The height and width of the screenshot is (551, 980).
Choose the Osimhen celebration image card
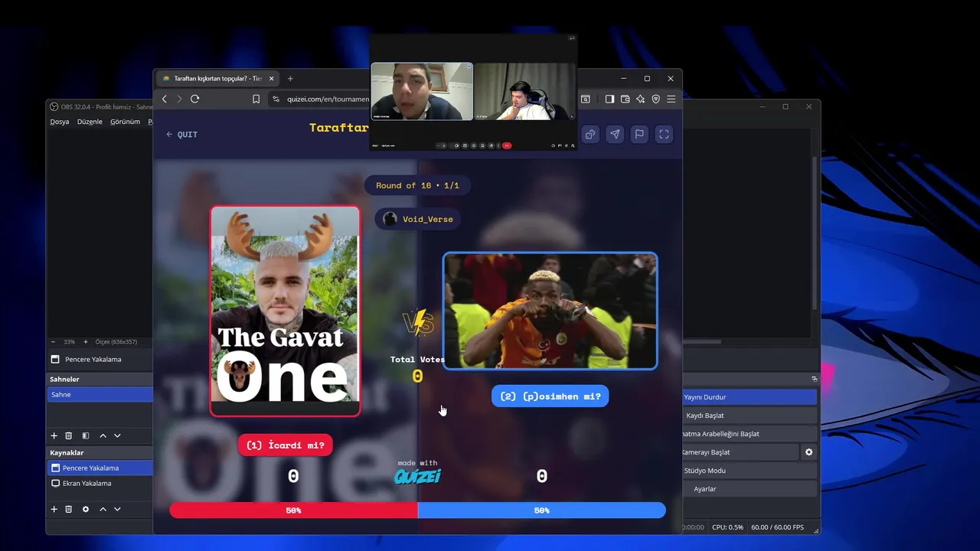click(550, 311)
